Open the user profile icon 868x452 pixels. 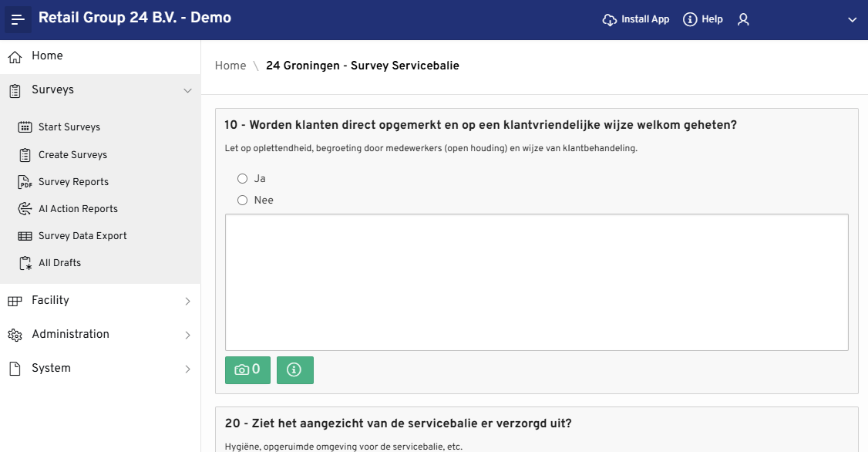(x=743, y=19)
